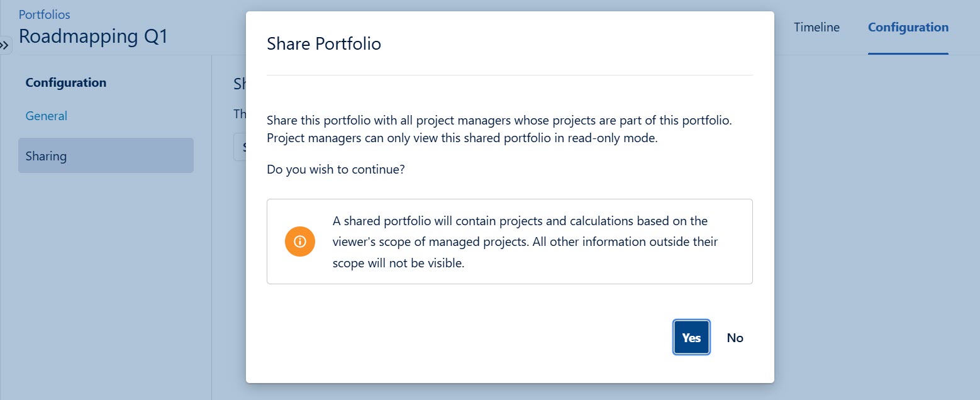Dismiss the dialog by clicking No

pos(735,337)
